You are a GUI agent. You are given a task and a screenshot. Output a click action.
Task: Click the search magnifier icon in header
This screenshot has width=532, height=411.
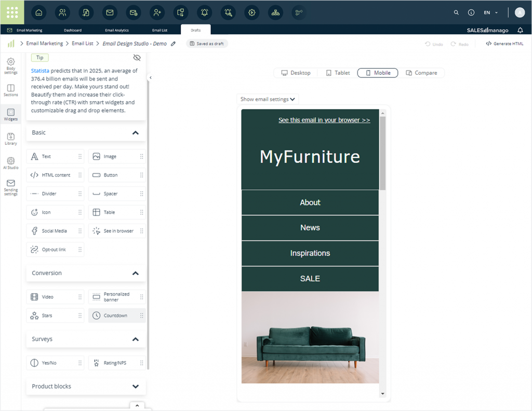click(456, 12)
